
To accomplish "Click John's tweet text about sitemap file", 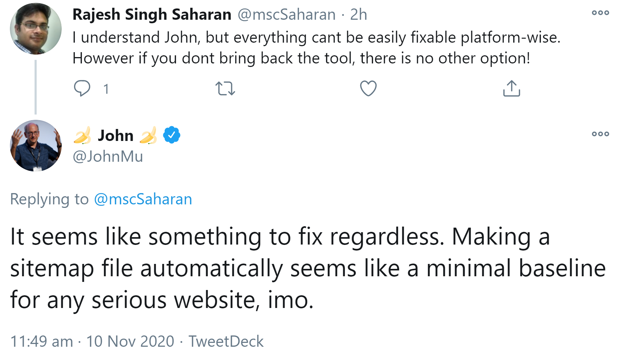I will pos(307,268).
